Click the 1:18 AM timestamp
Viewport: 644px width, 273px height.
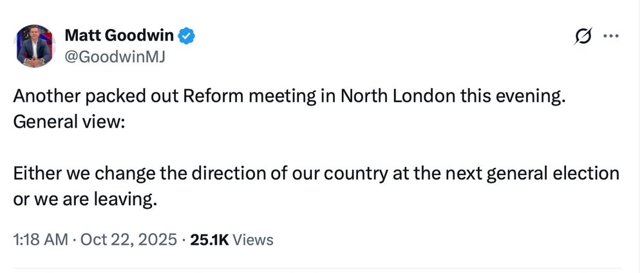(x=40, y=240)
